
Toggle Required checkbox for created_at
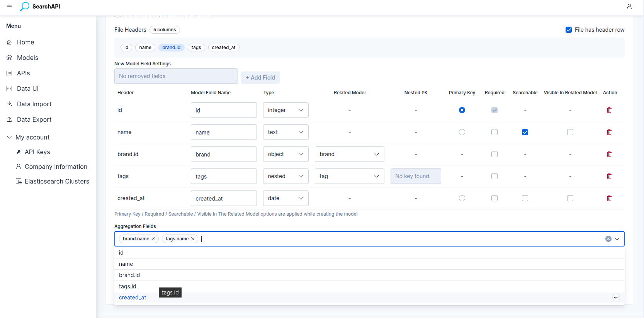(494, 198)
